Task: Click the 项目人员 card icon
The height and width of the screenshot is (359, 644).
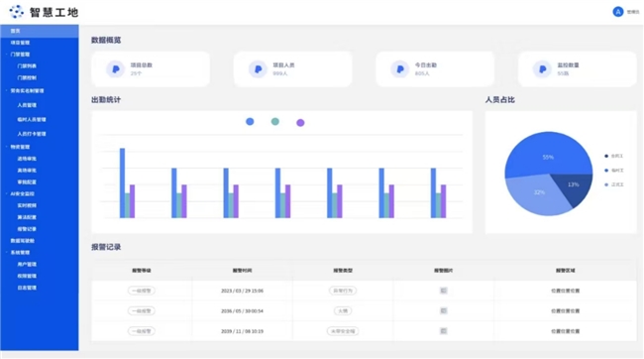Action: pos(258,69)
